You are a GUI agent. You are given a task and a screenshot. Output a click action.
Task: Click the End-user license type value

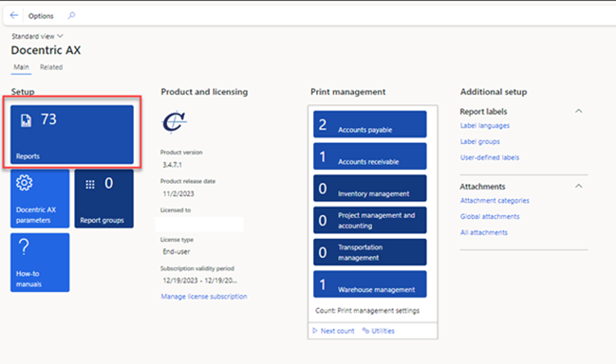177,252
